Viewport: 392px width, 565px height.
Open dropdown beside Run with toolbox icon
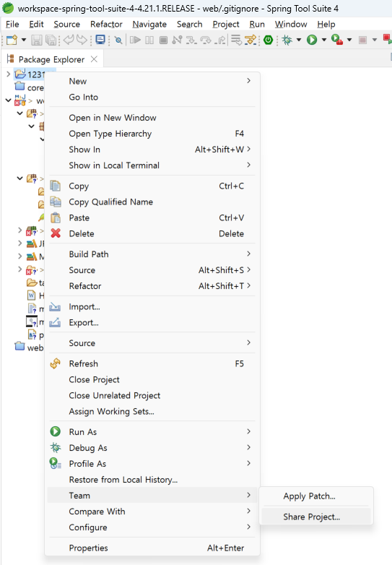[x=349, y=40]
